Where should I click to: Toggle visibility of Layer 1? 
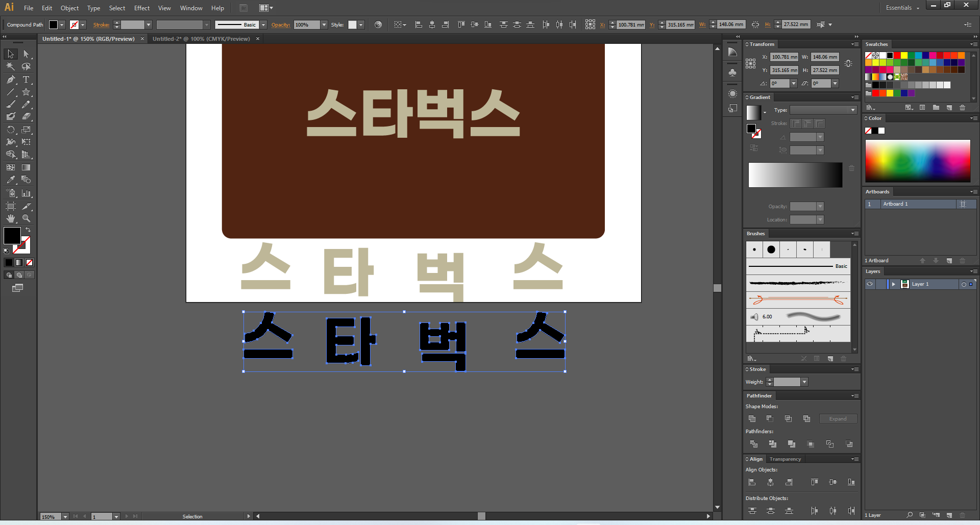coord(870,284)
